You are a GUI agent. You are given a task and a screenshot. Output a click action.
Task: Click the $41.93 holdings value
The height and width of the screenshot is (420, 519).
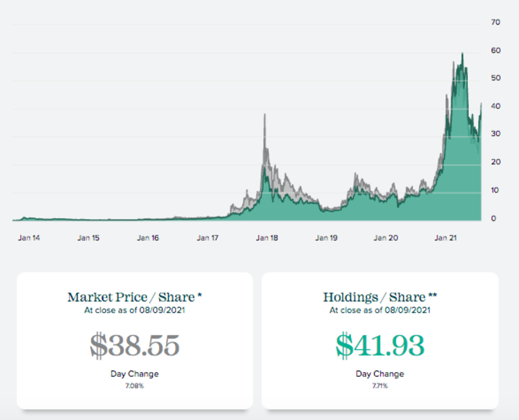coord(380,346)
